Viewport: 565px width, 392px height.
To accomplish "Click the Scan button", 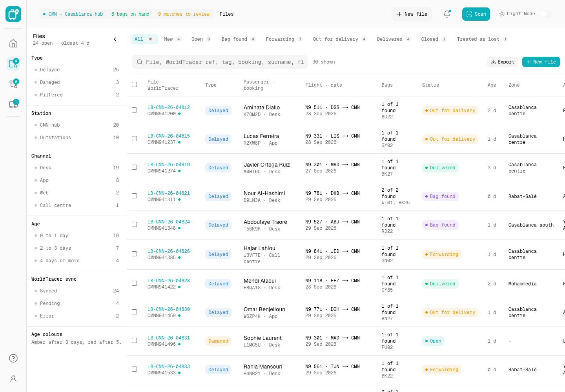I will [476, 14].
